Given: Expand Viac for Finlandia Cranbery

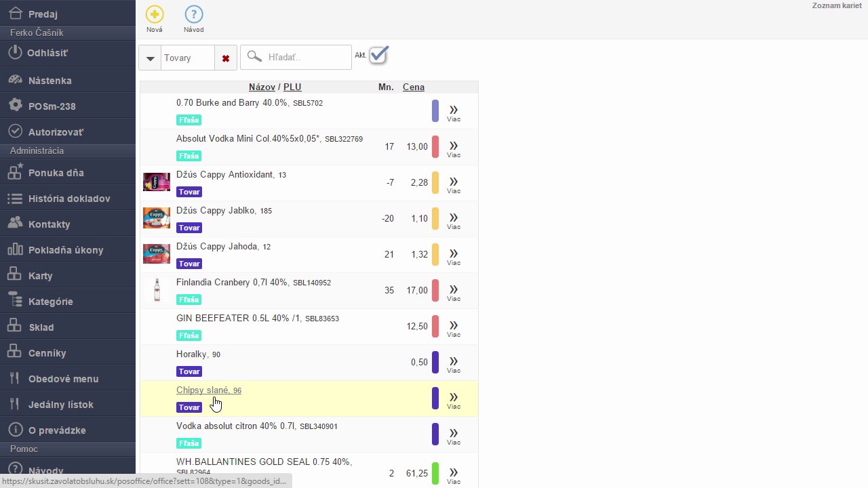Looking at the screenshot, I should click(454, 292).
